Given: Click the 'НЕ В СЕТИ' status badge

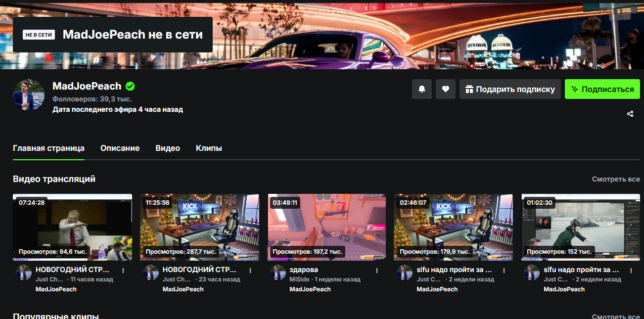Looking at the screenshot, I should click(x=39, y=35).
